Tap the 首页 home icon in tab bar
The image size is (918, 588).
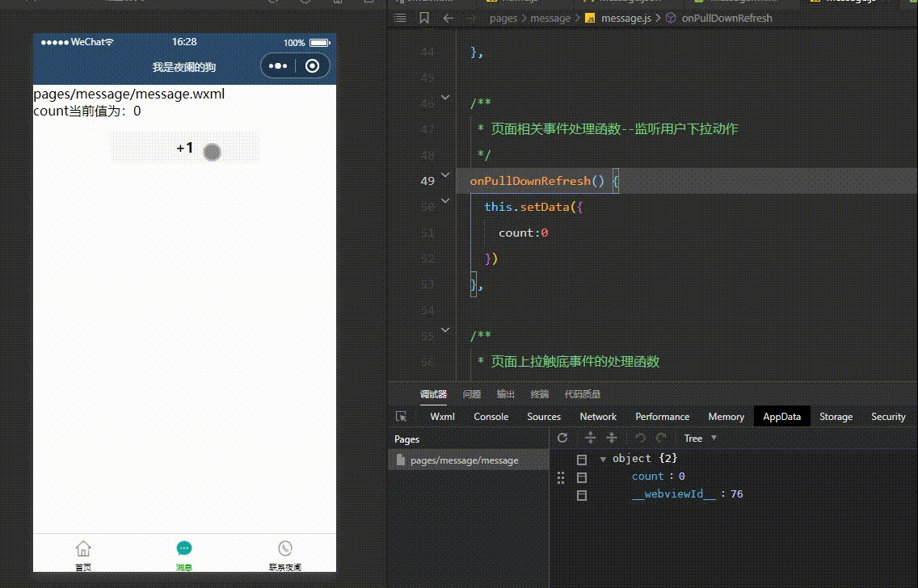(83, 548)
